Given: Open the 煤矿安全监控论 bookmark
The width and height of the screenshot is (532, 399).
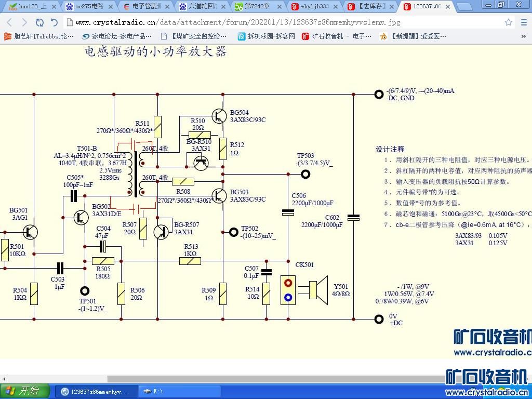Looking at the screenshot, I should (193, 36).
